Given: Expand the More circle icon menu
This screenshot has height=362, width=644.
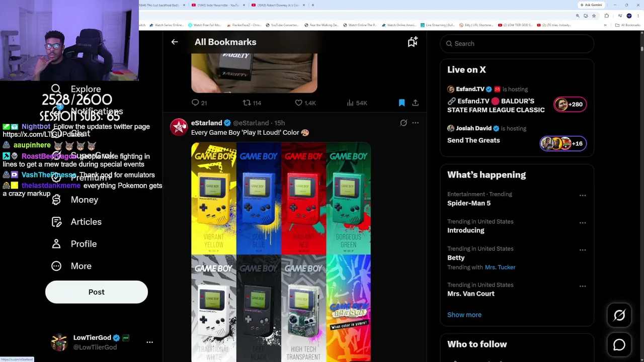Looking at the screenshot, I should coord(56,266).
